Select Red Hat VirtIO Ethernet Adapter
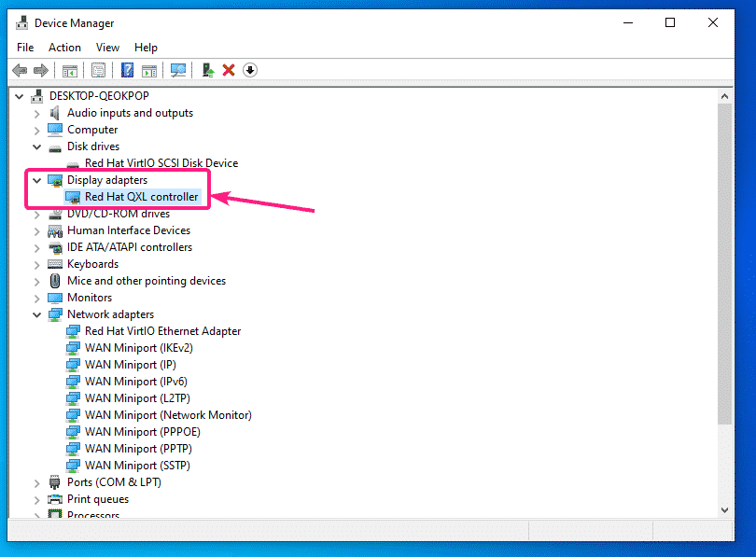Image resolution: width=756 pixels, height=557 pixels. pos(163,331)
